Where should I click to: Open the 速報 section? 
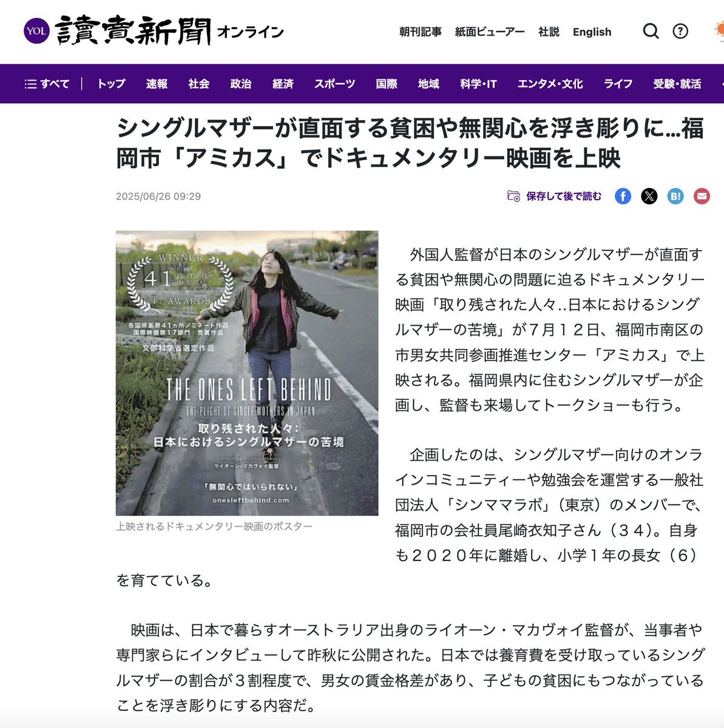[157, 84]
